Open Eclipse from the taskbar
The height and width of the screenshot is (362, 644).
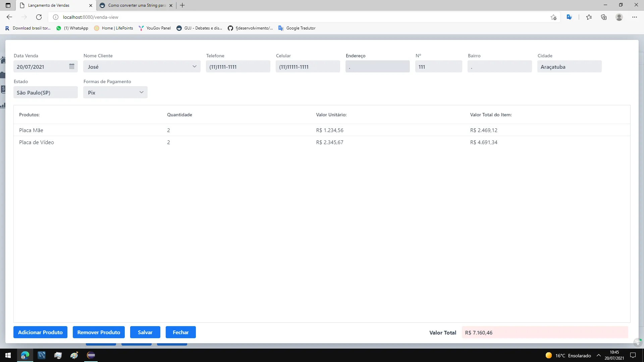tap(91, 355)
